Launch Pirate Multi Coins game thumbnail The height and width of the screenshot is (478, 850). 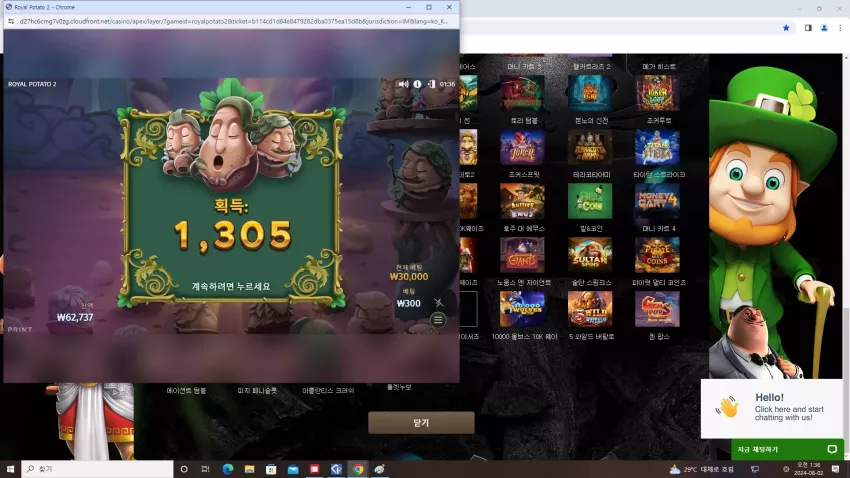[657, 255]
